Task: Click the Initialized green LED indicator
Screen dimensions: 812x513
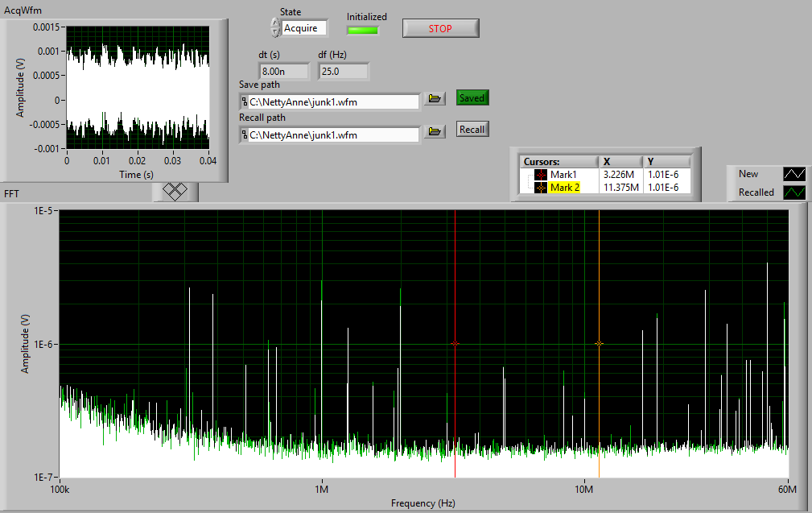Action: [x=362, y=31]
